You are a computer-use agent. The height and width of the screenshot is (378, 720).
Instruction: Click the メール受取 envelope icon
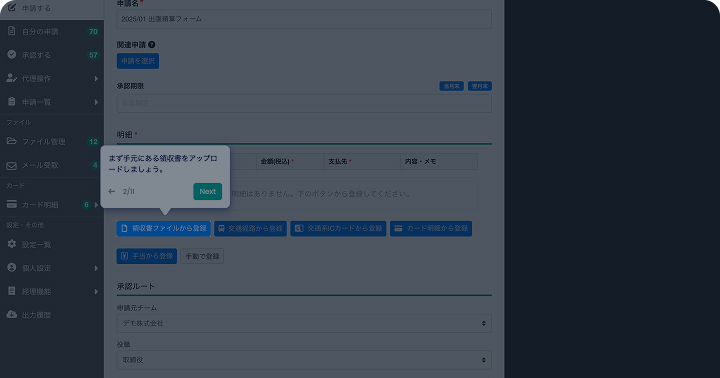point(11,165)
